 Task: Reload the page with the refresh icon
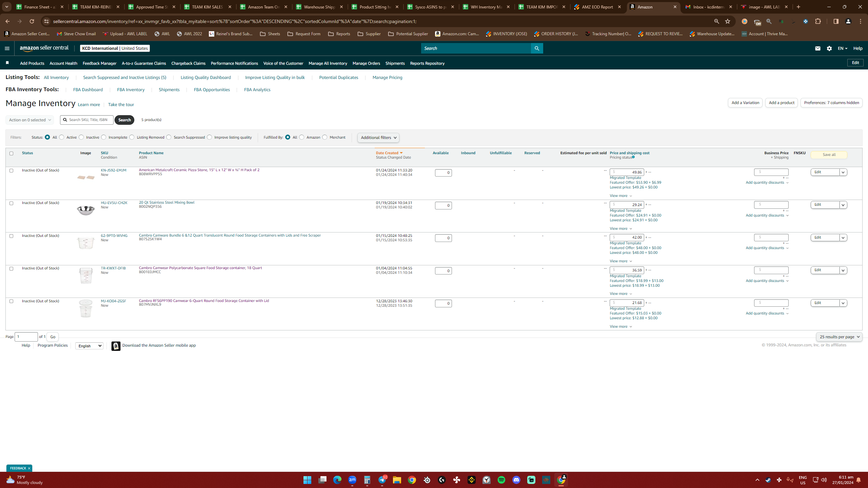[32, 21]
